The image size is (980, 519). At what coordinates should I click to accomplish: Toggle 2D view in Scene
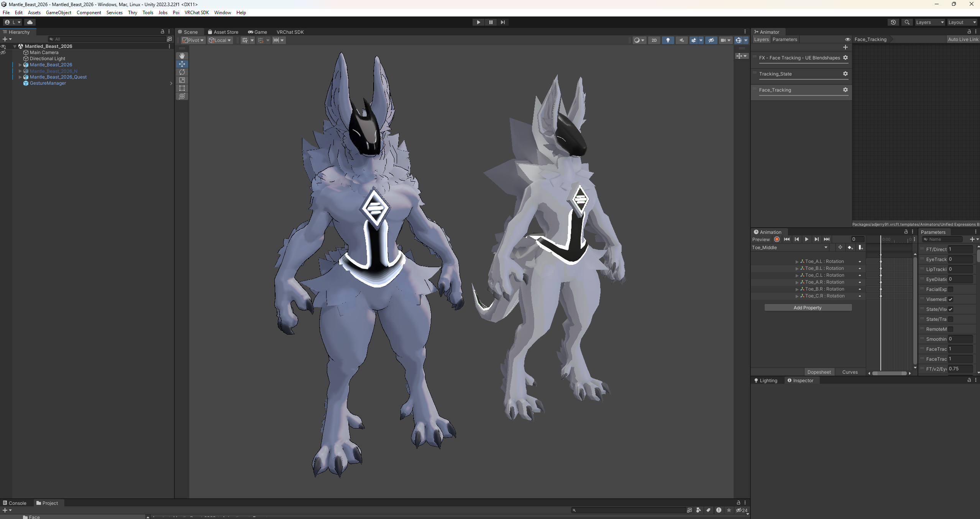(x=654, y=40)
